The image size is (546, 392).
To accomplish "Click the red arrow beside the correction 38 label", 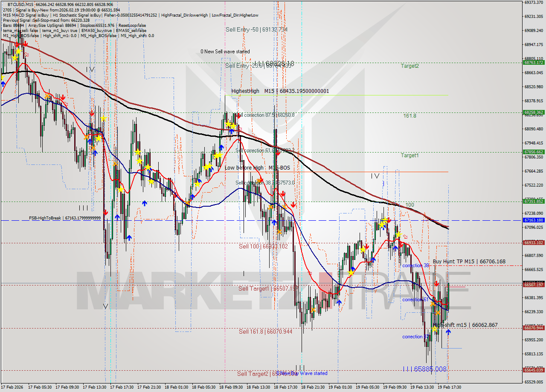I will 436,284.
